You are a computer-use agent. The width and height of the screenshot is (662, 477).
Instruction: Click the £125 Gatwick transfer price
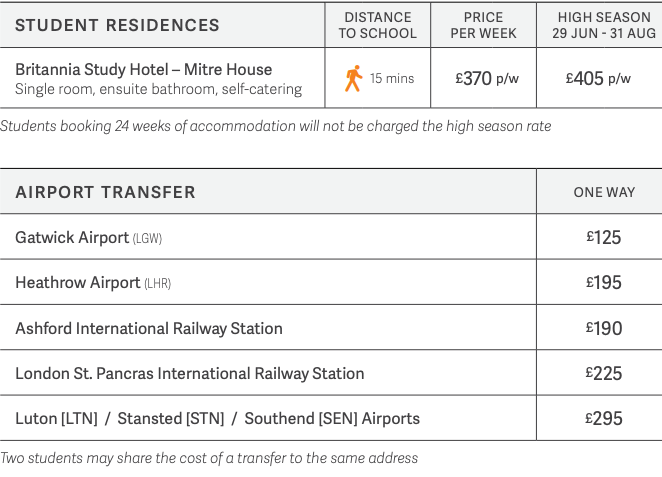(x=604, y=237)
